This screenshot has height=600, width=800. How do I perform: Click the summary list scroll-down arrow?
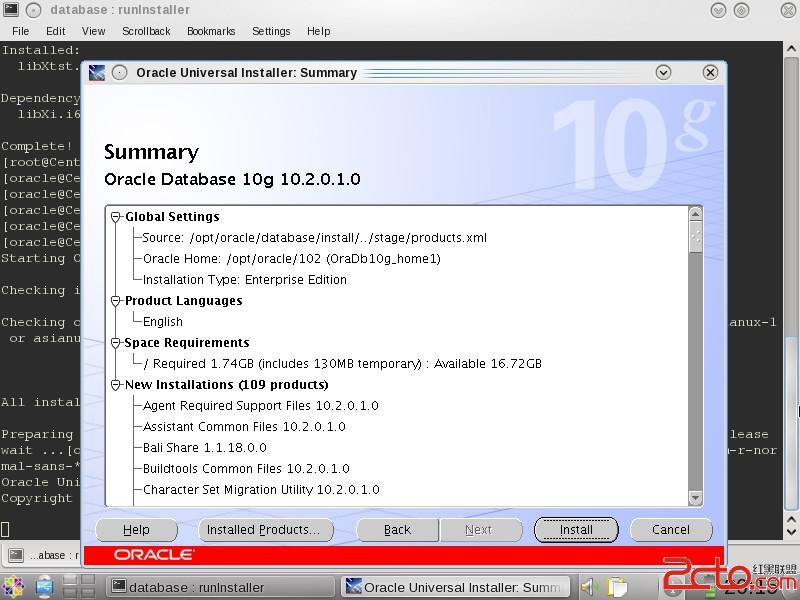pos(695,497)
